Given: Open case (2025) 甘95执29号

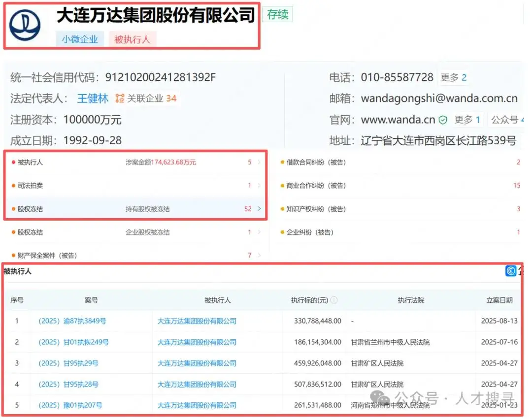Looking at the screenshot, I should [x=68, y=363].
